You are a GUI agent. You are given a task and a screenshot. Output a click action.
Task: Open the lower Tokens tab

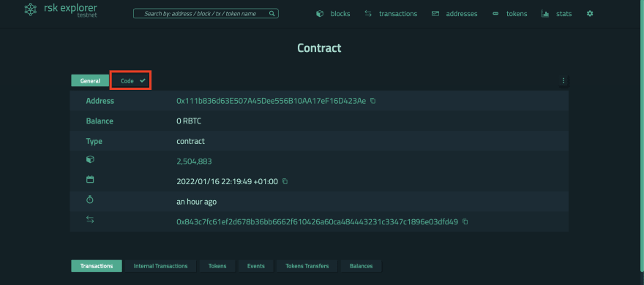point(217,266)
